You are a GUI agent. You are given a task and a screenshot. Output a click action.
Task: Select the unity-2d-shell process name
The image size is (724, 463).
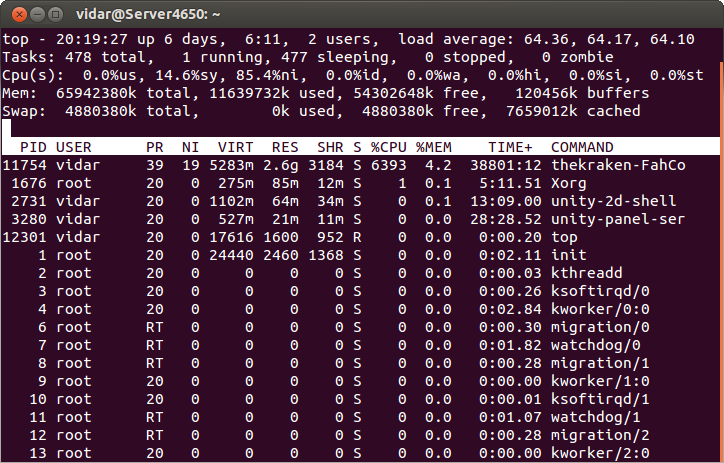click(614, 201)
